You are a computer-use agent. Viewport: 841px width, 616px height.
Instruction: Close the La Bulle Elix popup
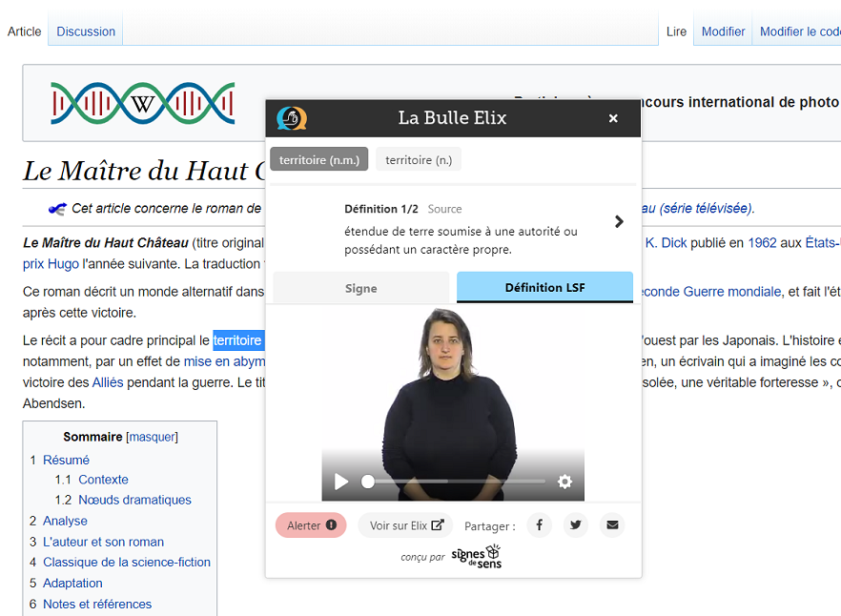pos(613,118)
